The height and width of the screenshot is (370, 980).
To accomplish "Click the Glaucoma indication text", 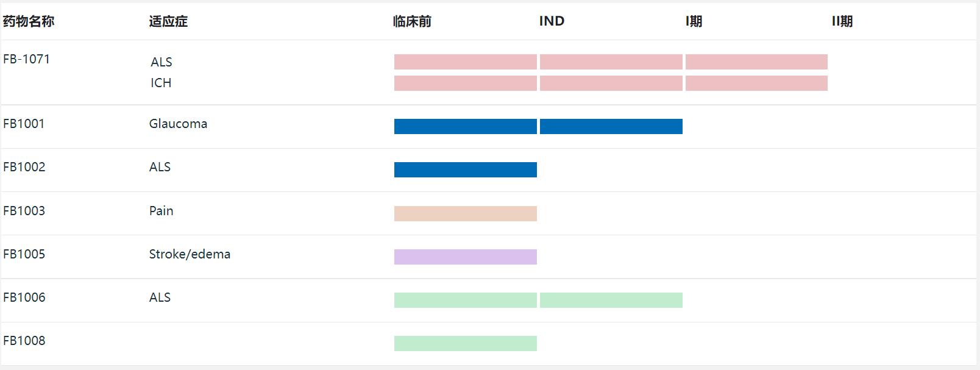I will (x=178, y=124).
